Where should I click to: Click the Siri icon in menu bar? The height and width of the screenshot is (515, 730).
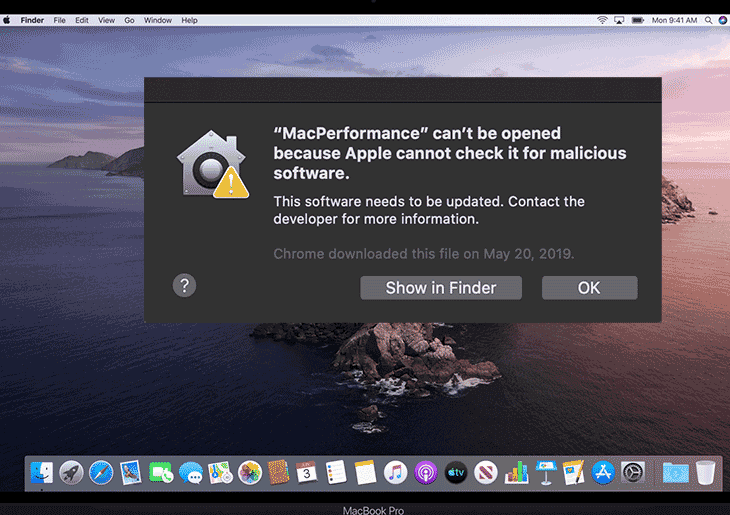[723, 20]
